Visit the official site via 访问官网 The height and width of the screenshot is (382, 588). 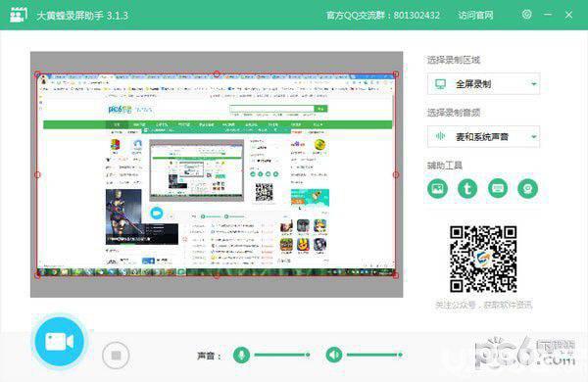click(475, 16)
